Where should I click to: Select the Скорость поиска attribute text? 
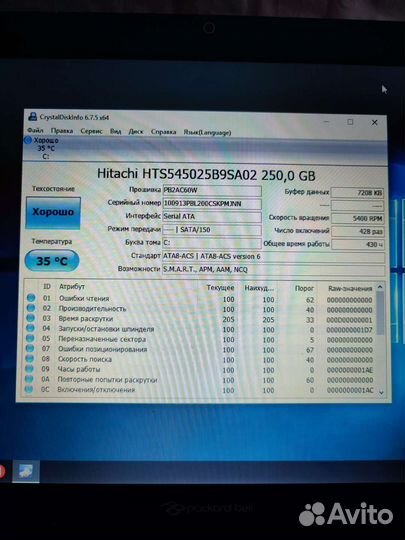84,359
